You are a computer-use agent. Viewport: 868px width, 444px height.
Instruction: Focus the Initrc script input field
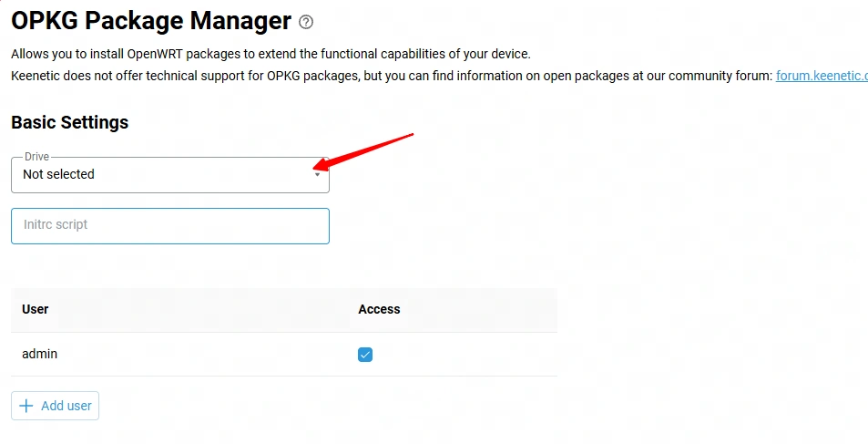click(x=170, y=225)
